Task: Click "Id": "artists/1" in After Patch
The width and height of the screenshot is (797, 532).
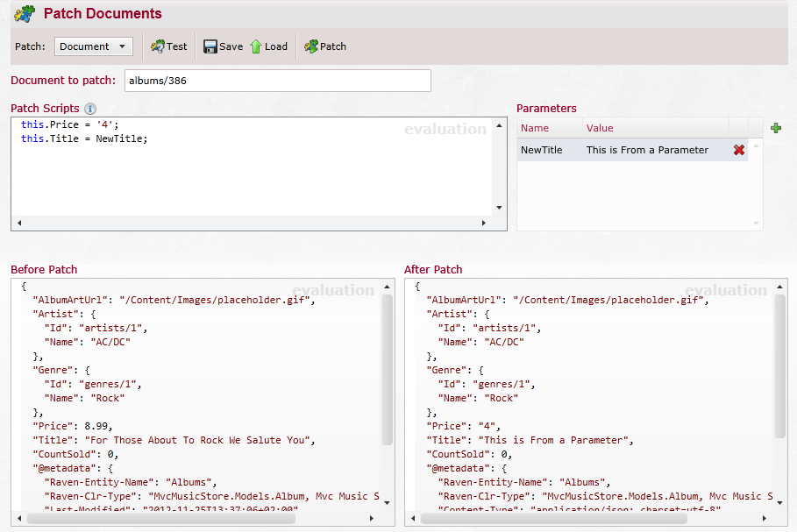Action: coord(489,328)
